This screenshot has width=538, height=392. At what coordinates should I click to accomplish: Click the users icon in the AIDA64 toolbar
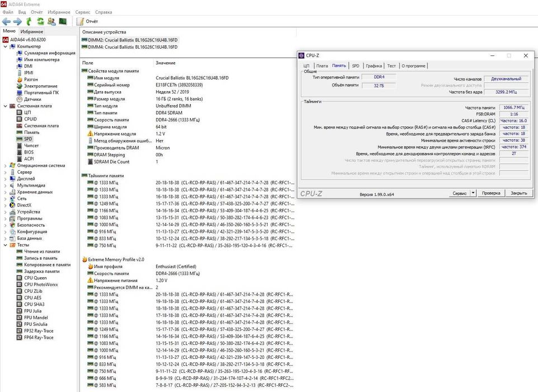(x=52, y=22)
